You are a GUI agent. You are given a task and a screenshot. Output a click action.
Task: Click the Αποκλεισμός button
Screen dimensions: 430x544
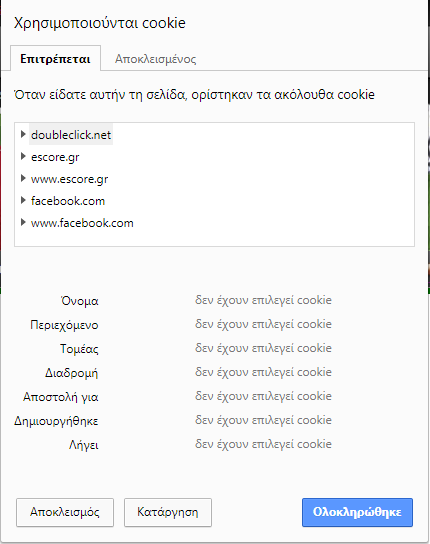[x=65, y=512]
